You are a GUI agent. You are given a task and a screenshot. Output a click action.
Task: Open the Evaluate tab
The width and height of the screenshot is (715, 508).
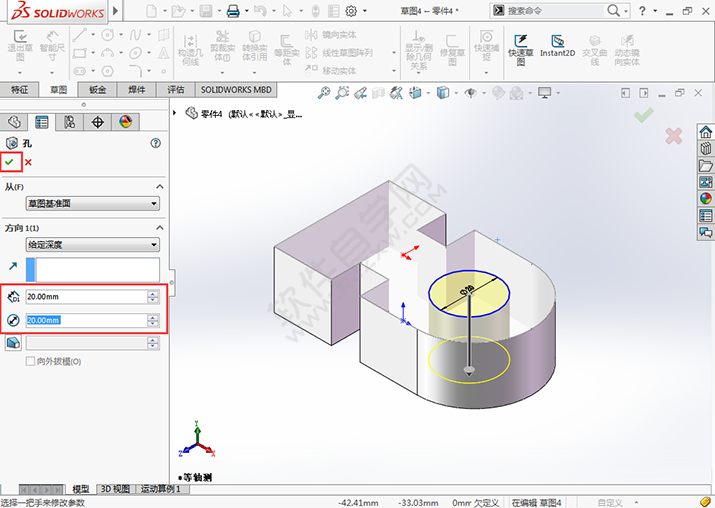tap(176, 90)
